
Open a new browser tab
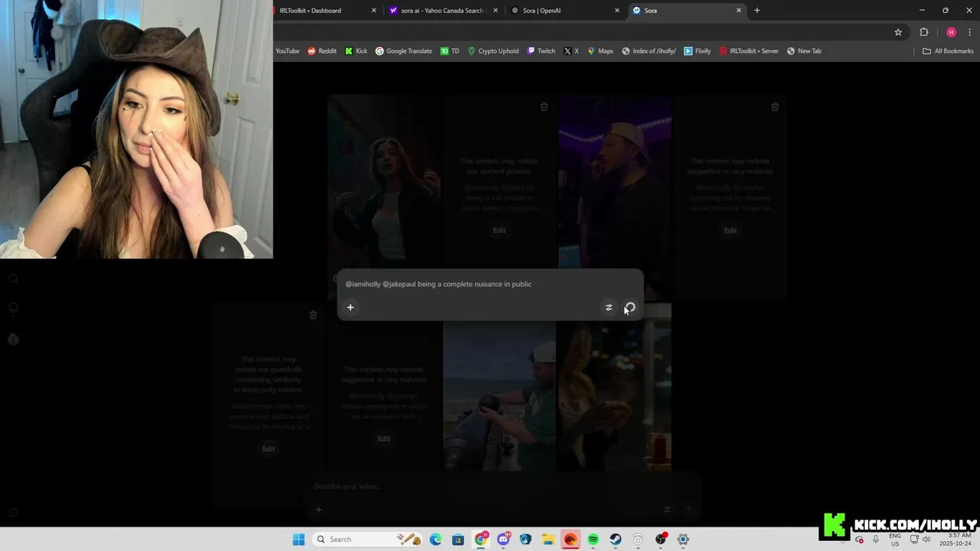point(757,11)
